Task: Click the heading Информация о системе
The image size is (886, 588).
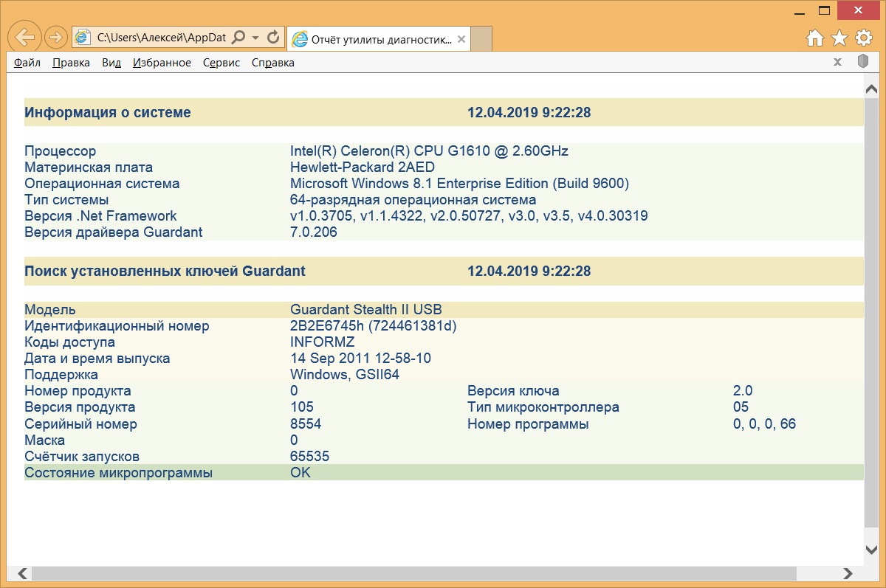Action: (x=108, y=113)
